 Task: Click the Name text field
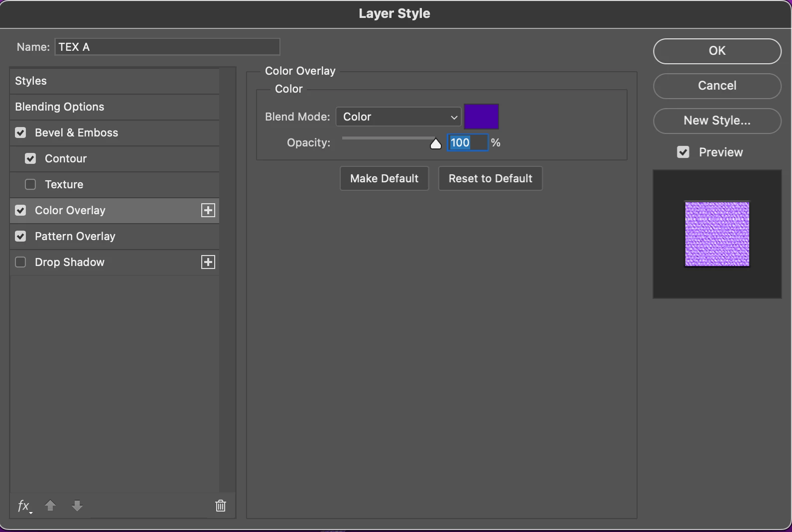[x=167, y=47]
